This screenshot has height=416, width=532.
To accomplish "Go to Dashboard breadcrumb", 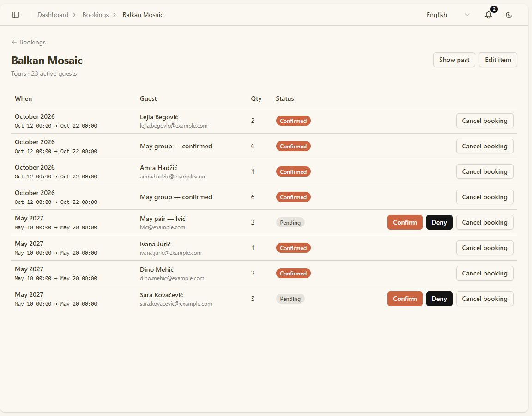I will (x=53, y=15).
